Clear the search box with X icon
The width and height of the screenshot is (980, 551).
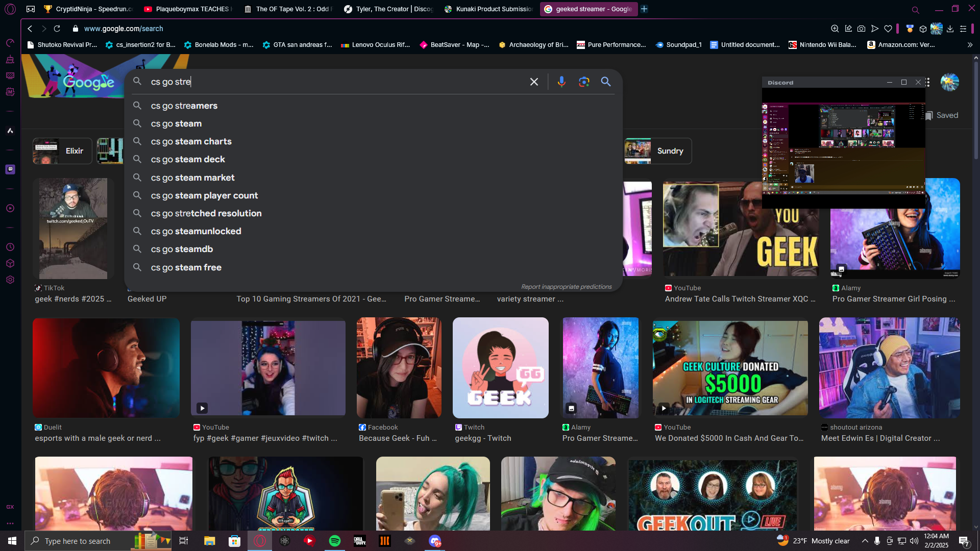coord(534,82)
